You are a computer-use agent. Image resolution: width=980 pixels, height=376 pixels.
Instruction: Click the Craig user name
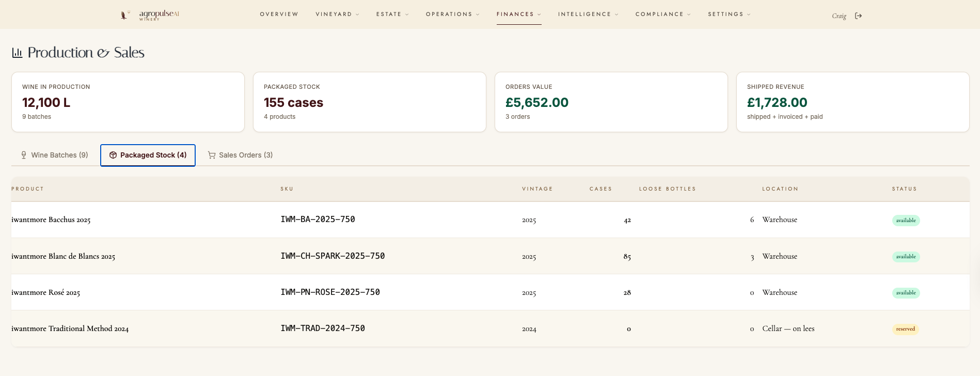coord(839,16)
